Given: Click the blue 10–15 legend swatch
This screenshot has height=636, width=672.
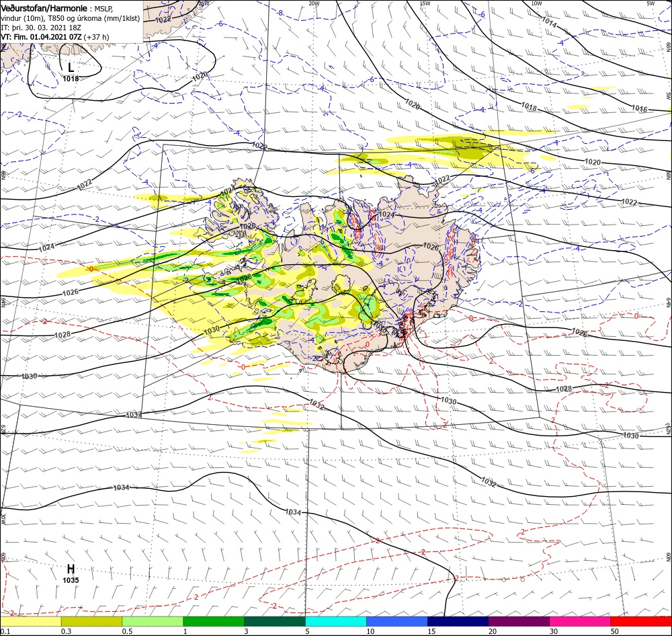Looking at the screenshot, I should coord(397,621).
